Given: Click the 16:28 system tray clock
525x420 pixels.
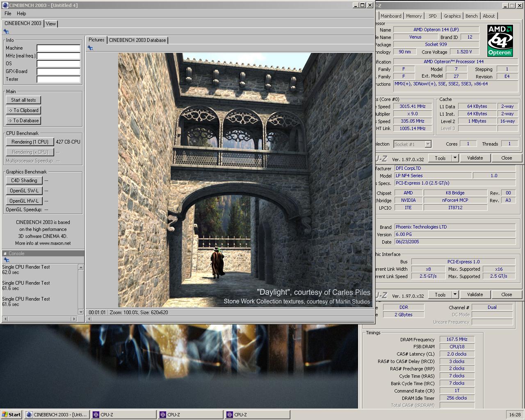Looking at the screenshot, I should point(515,415).
